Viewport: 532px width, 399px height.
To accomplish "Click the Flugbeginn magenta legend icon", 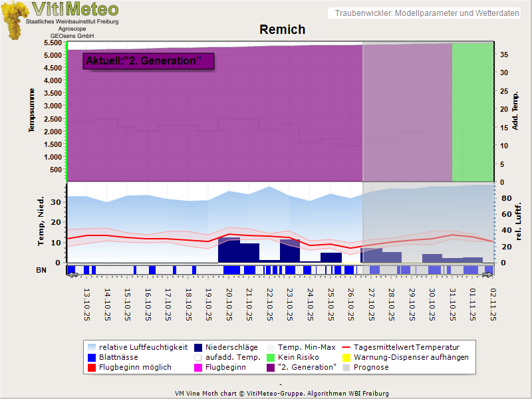I will tap(199, 367).
